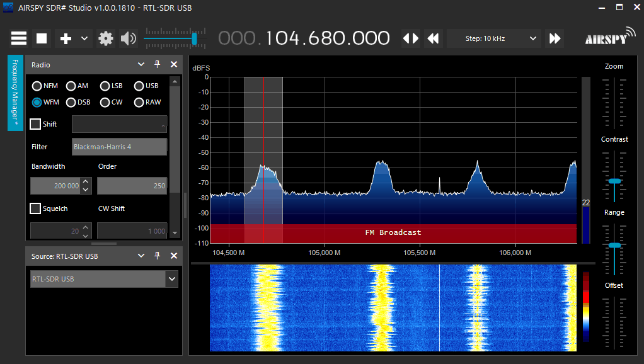Screen dimensions: 644x364
Task: Decrease bandwidth with the down arrow
Action: tap(86, 190)
